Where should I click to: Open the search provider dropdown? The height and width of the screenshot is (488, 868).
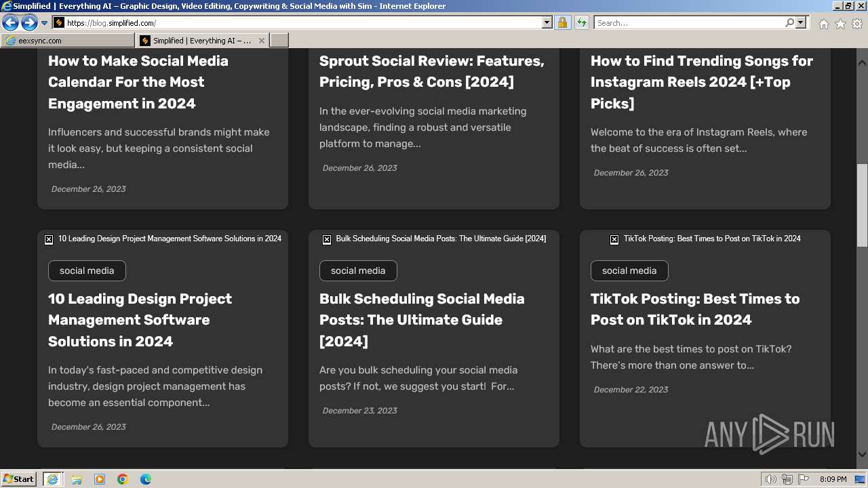tap(801, 23)
